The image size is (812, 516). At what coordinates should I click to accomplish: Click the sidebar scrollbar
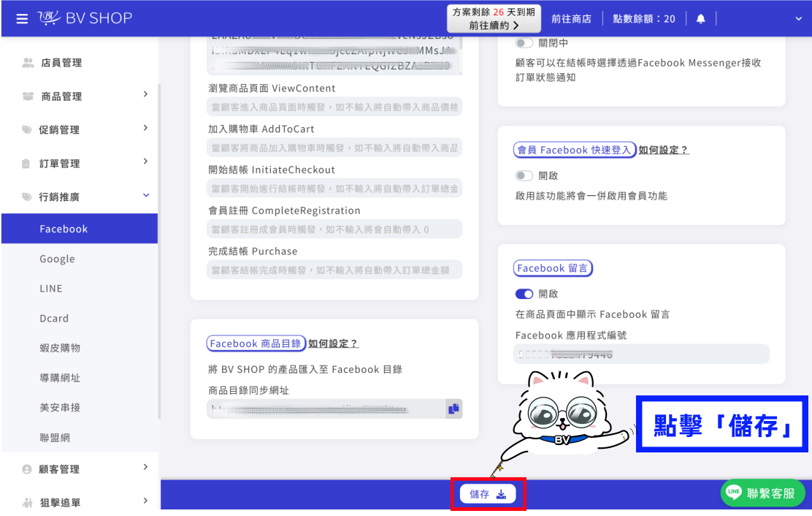[x=159, y=251]
